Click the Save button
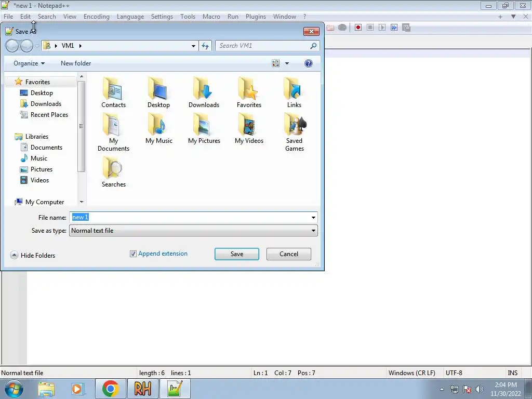Screen dimensions: 532x399 [x=237, y=254]
